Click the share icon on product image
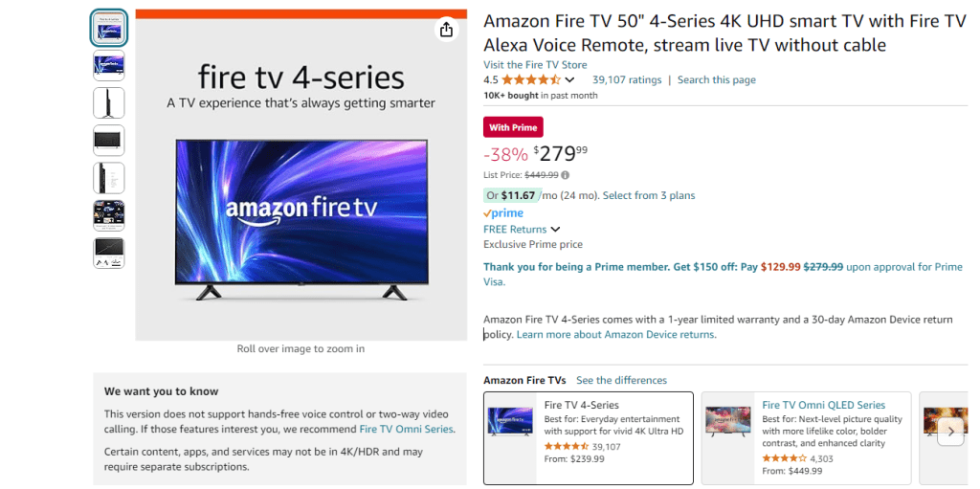This screenshot has height=489, width=980. pos(446,30)
